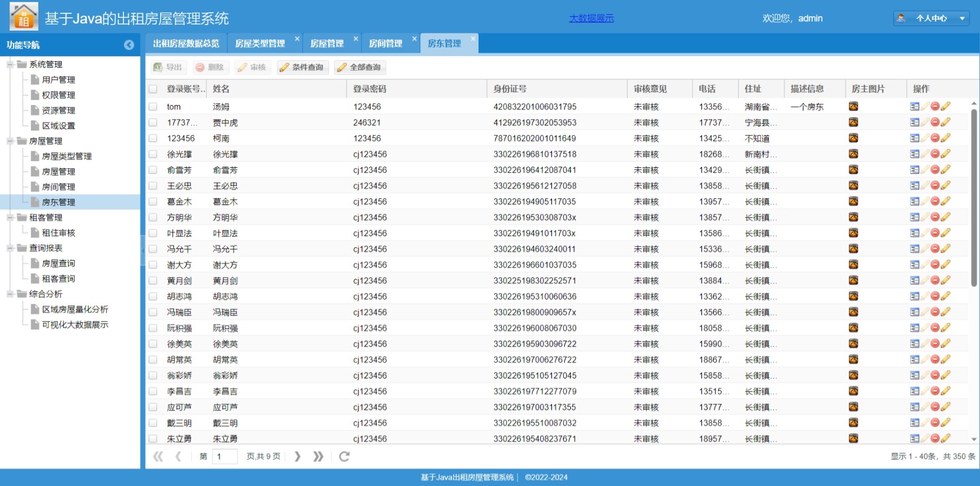980x486 pixels.
Task: Click red delete icon in 冯瑞臣 row
Action: (x=935, y=312)
